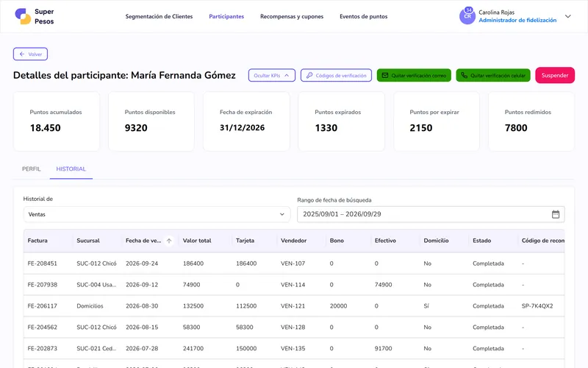
Task: Open the calendar icon in date range field
Action: 556,214
